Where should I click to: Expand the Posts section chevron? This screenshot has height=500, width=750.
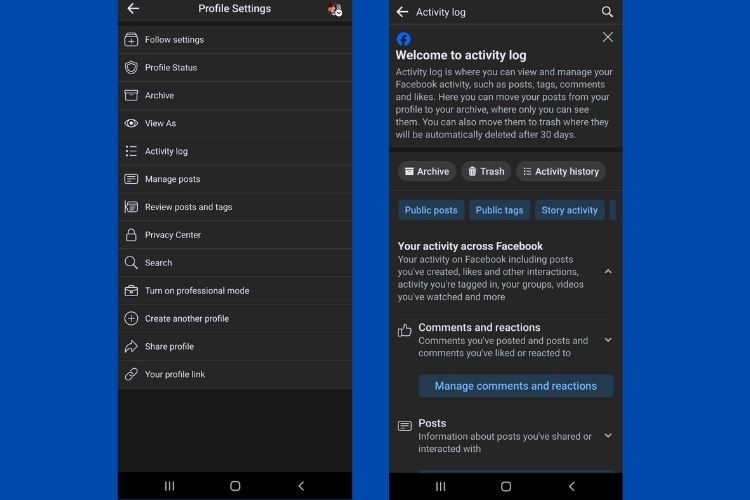(608, 435)
